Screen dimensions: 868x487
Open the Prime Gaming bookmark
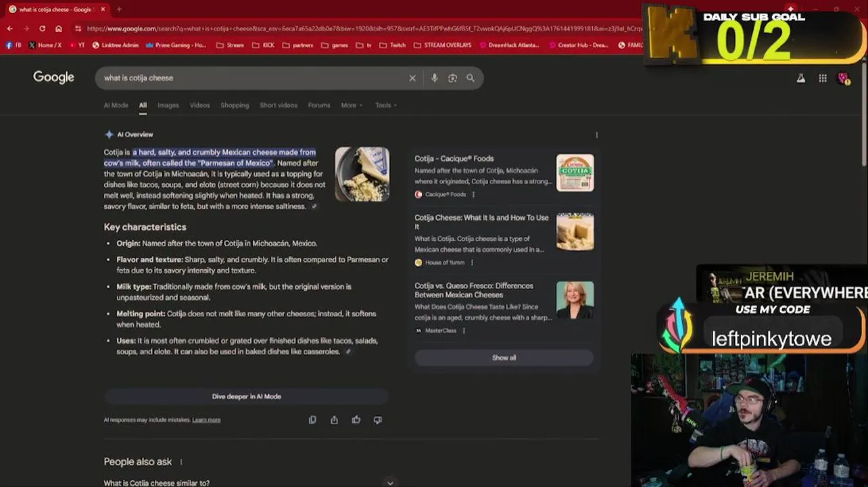coord(176,45)
